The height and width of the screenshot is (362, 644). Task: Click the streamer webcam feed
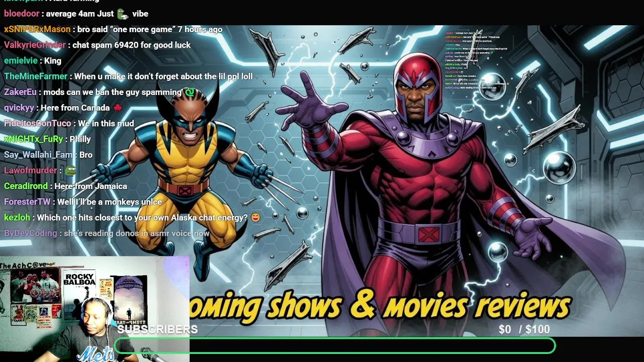coord(95,309)
